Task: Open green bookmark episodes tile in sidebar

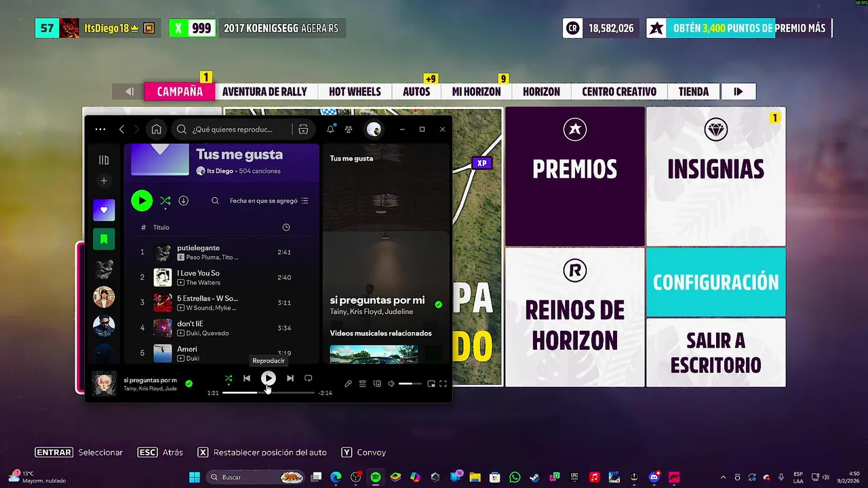Action: point(104,239)
